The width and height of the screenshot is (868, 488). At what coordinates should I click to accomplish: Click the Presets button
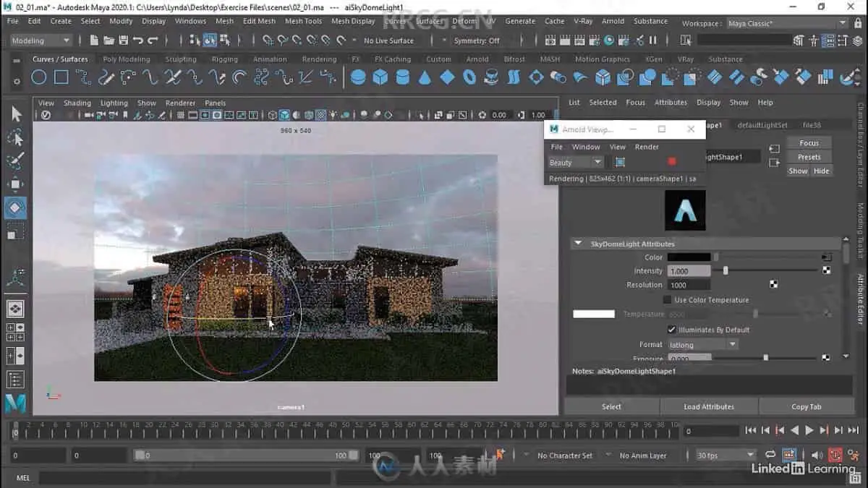coord(809,157)
